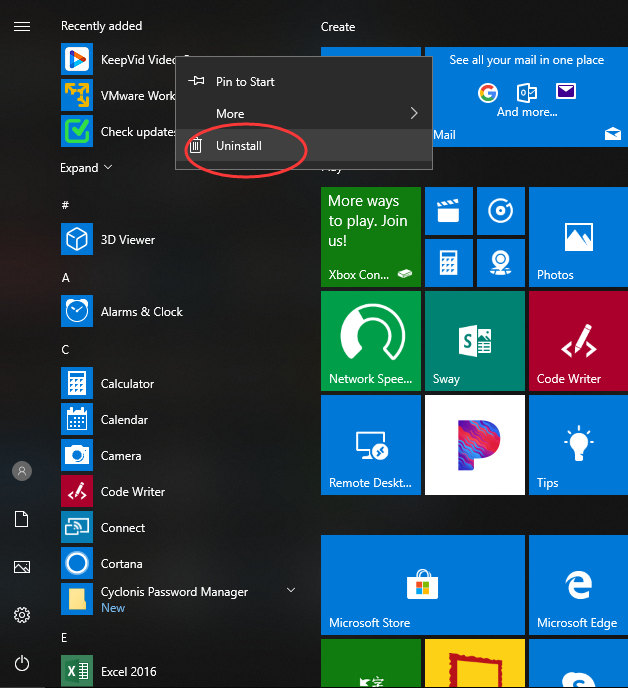Open the Microsoft Edge tile
This screenshot has height=688, width=628.
[x=578, y=585]
